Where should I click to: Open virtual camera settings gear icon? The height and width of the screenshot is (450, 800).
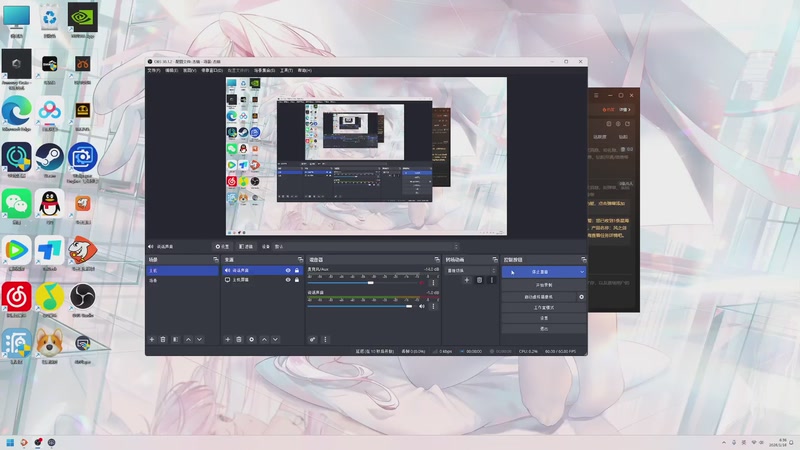(x=581, y=296)
